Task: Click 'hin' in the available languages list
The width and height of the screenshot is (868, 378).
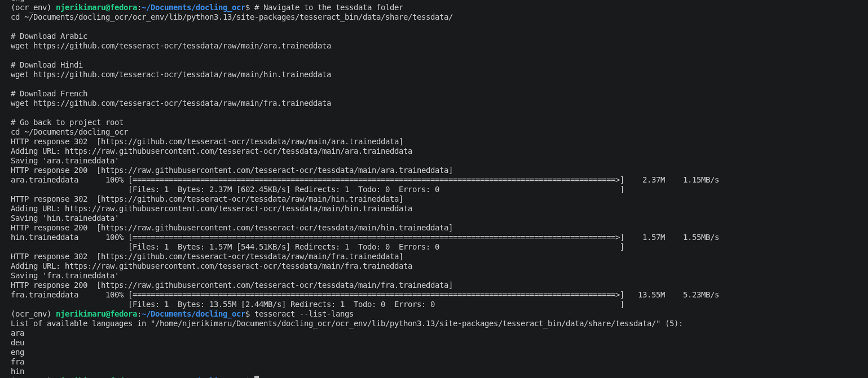Action: click(17, 371)
